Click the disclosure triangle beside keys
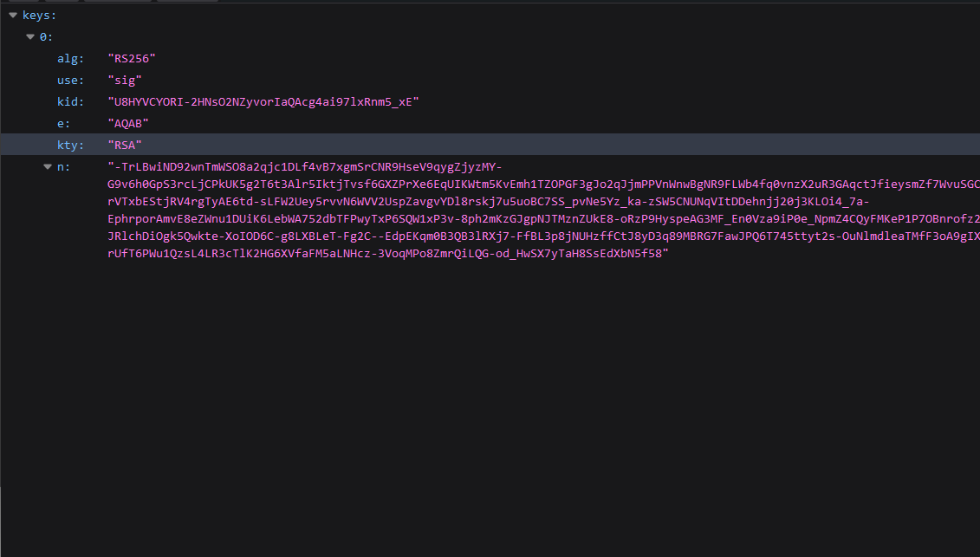This screenshot has width=980, height=557. pos(11,15)
